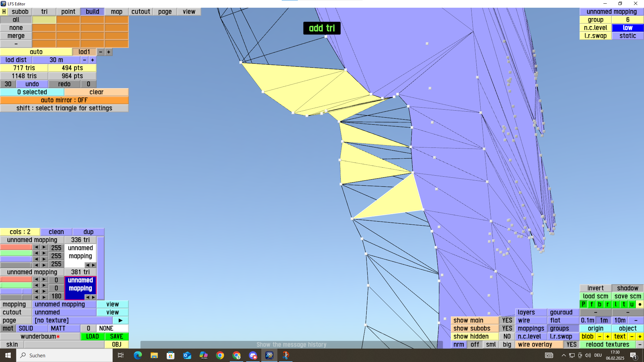Adjust first mapping's red color slider

(16, 247)
